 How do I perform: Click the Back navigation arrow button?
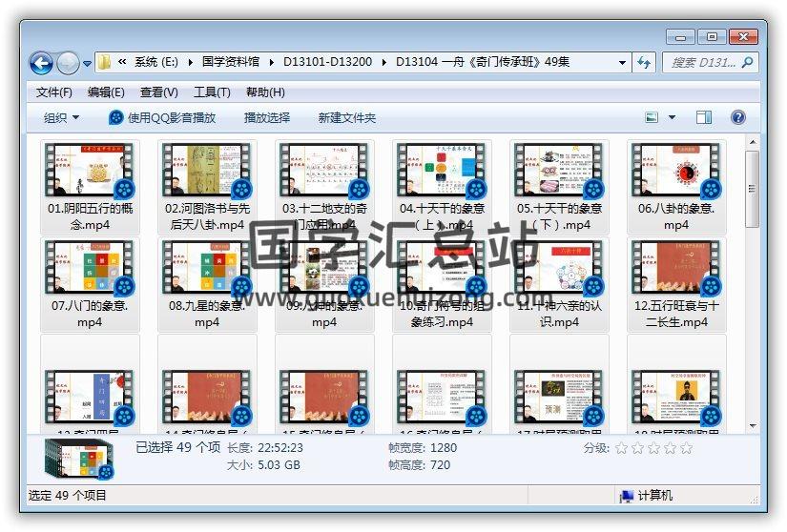pyautogui.click(x=41, y=63)
